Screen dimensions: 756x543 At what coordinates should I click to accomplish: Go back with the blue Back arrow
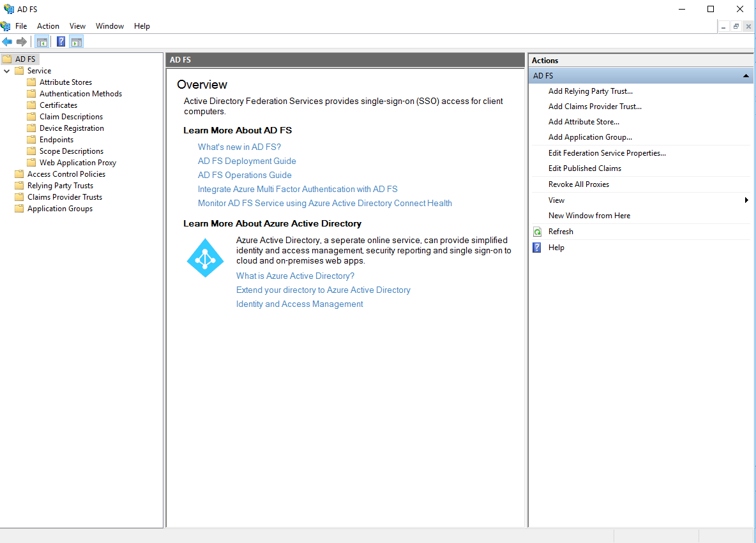[7, 42]
